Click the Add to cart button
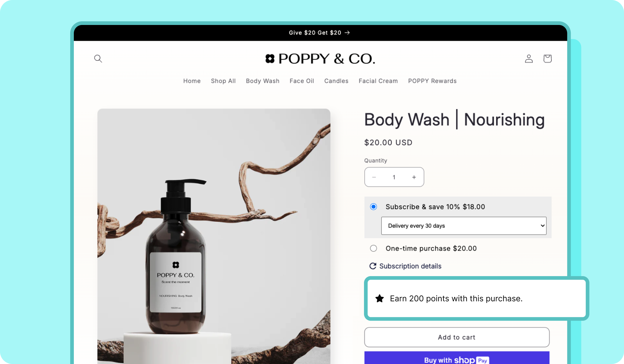The image size is (624, 364). click(457, 337)
